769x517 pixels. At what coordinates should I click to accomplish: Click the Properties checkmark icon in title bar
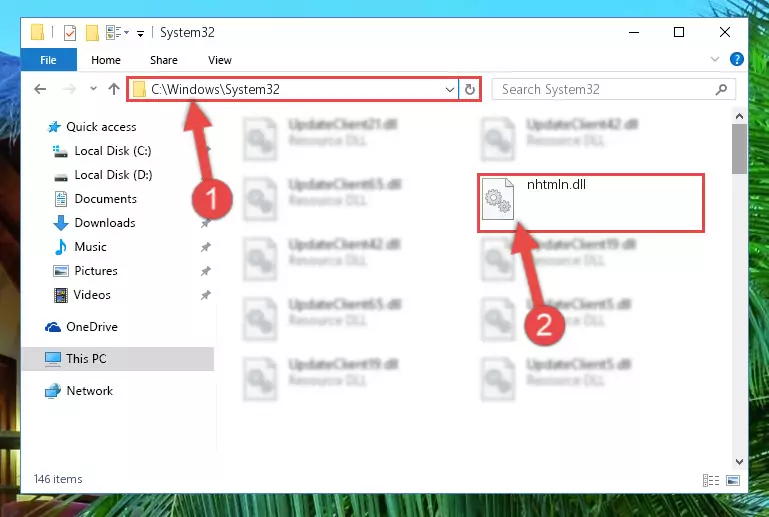click(x=70, y=32)
